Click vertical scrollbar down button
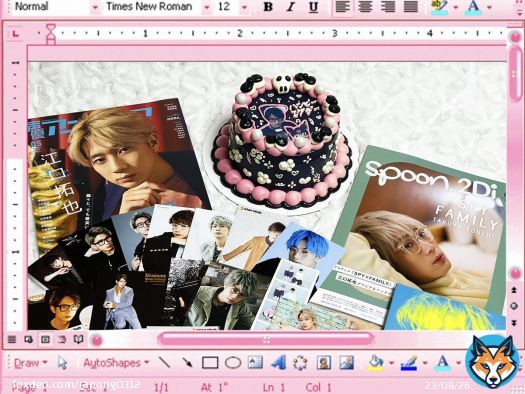Viewport: 525px width, 394px height. coord(515,274)
